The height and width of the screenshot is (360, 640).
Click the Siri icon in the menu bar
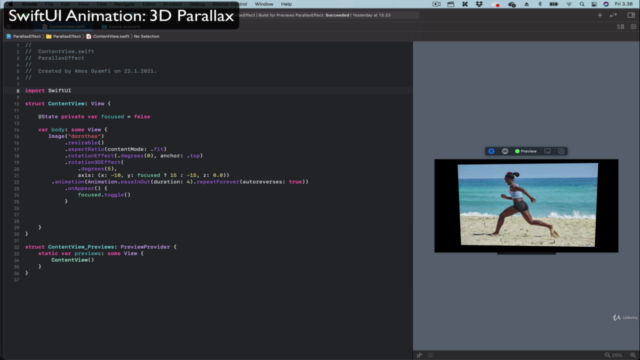(606, 4)
